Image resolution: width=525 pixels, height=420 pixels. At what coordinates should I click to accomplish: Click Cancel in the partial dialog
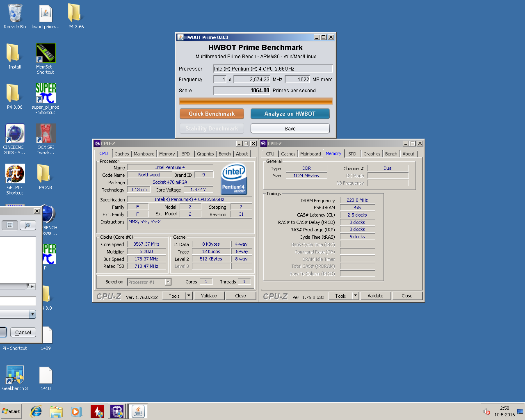(23, 332)
